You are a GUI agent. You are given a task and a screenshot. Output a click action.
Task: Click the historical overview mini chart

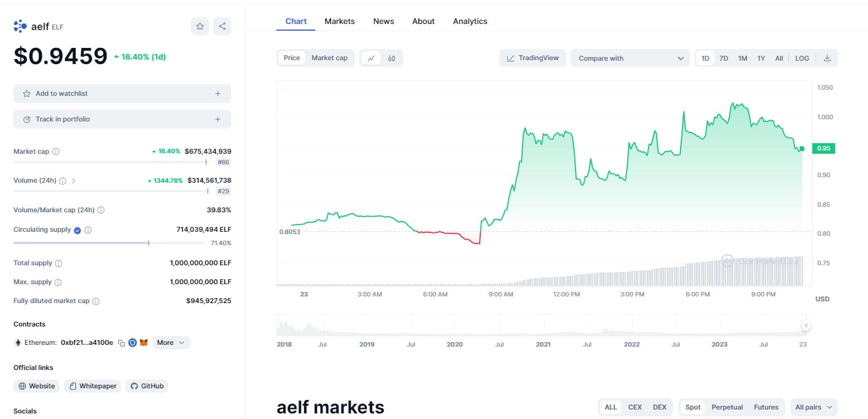coord(541,325)
